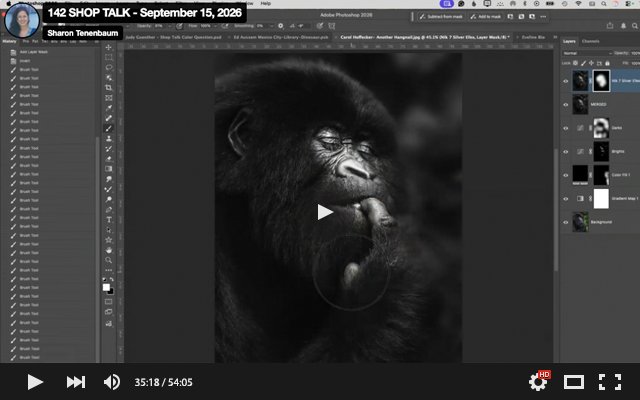Select the Lasso tool

pyautogui.click(x=109, y=67)
